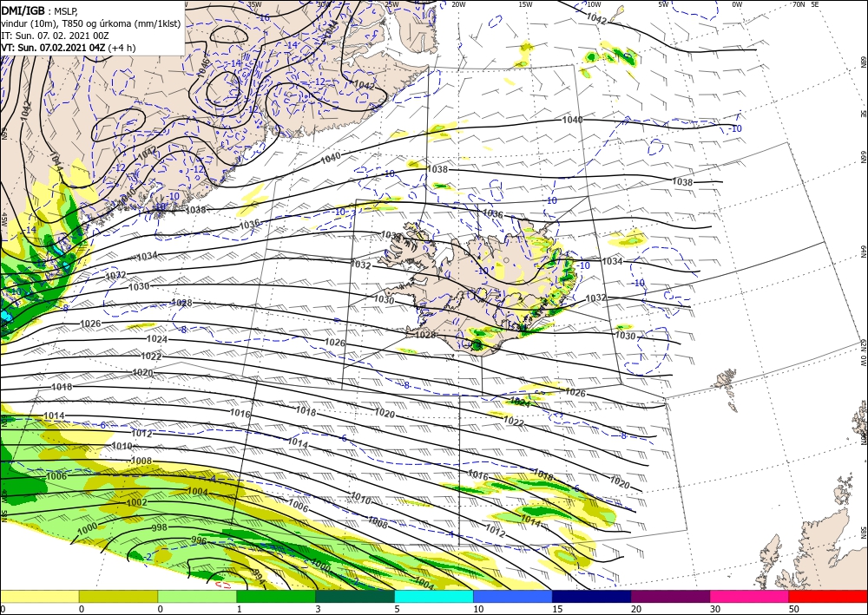
Task: Click the bright blue legend swatch
Action: click(513, 596)
